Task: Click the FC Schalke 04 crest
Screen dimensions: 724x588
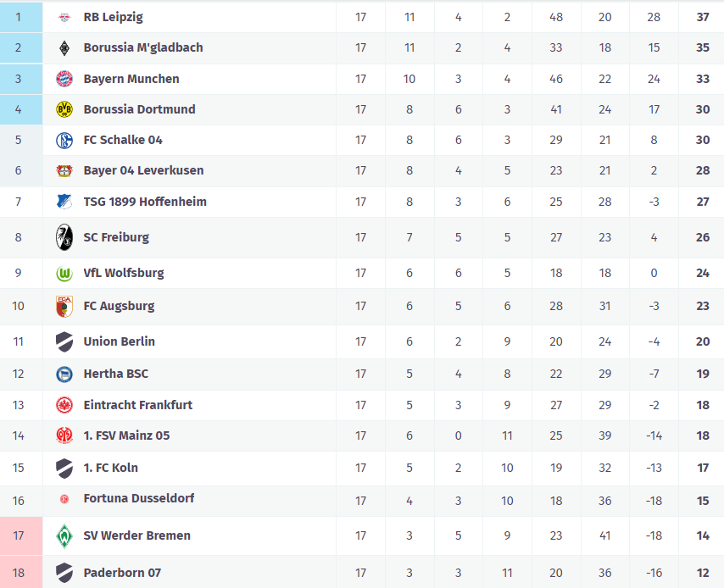Action: [64, 140]
